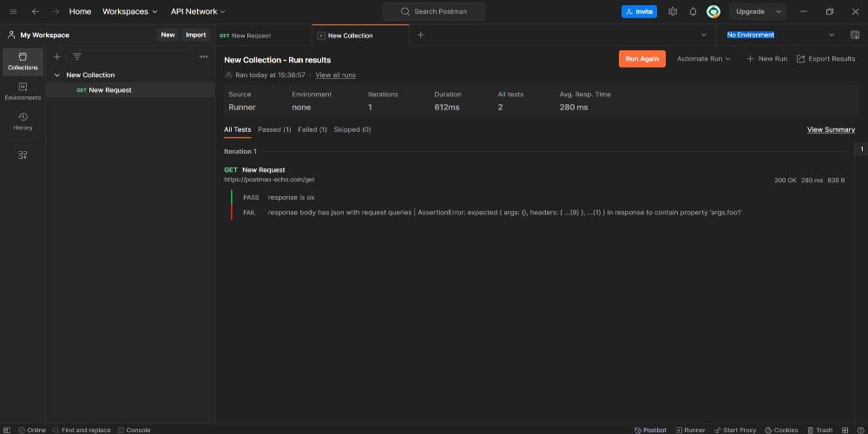Open environment quick look icon
The image size is (868, 434).
tap(855, 35)
